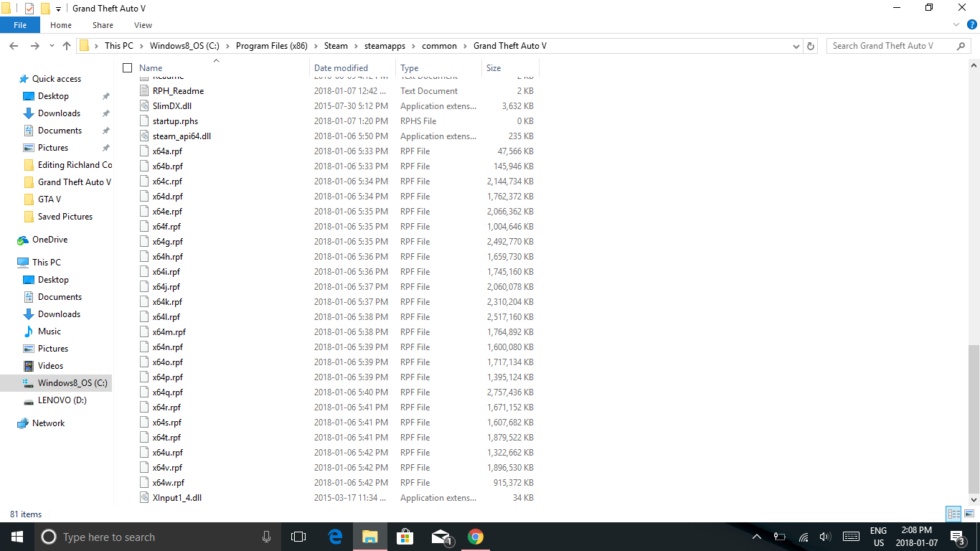The image size is (980, 551).
Task: Click the x64a.rpf file icon
Action: point(144,151)
